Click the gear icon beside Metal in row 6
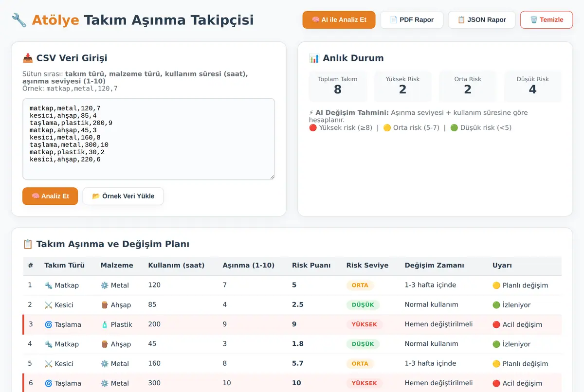584x392 pixels. pyautogui.click(x=105, y=383)
